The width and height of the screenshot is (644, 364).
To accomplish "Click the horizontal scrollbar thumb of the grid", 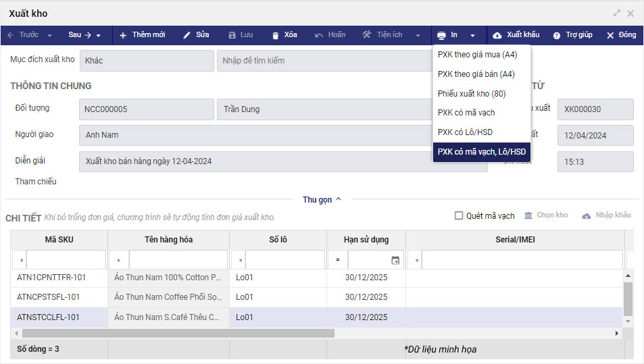I will [178, 333].
